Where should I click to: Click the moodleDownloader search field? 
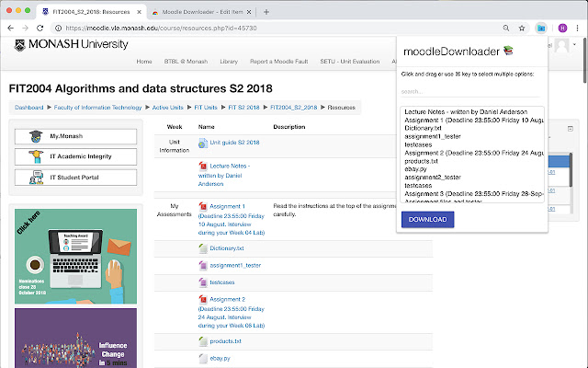point(472,91)
